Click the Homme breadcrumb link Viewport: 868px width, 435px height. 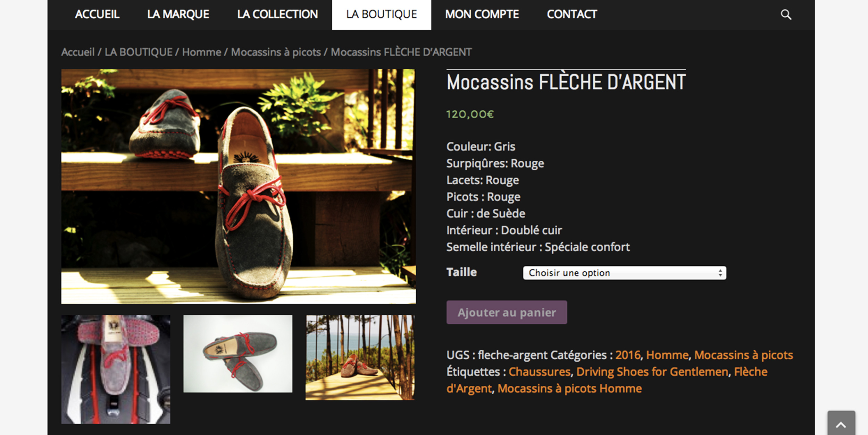pos(202,52)
